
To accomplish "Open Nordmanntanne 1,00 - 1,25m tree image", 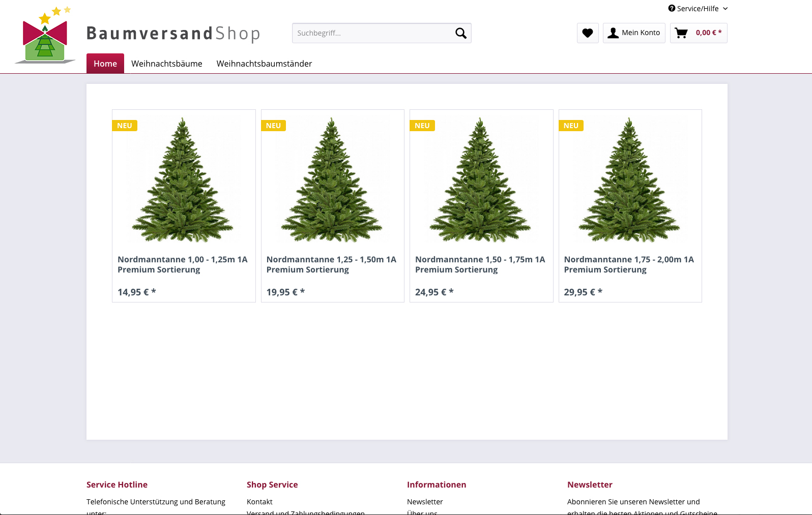I will pos(183,180).
